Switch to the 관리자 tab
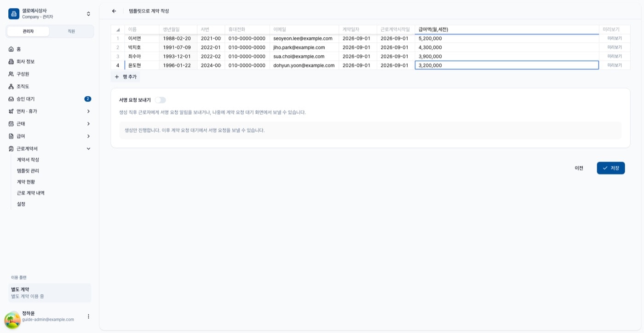 28,31
